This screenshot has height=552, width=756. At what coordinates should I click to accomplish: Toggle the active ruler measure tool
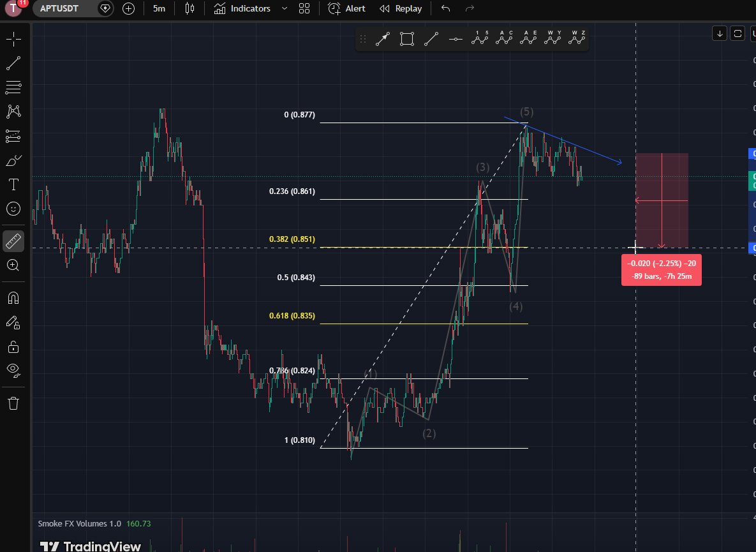click(13, 241)
